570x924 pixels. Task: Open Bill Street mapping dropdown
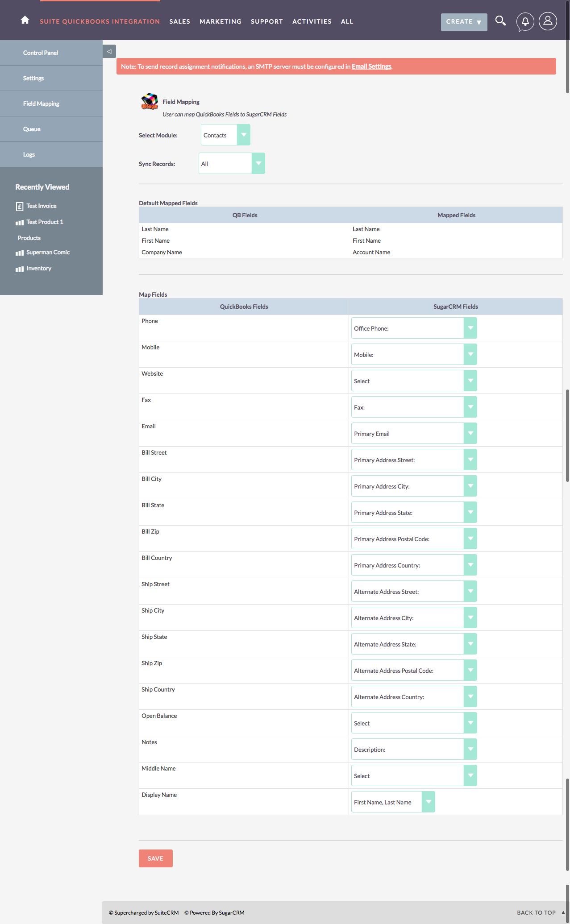(x=414, y=460)
